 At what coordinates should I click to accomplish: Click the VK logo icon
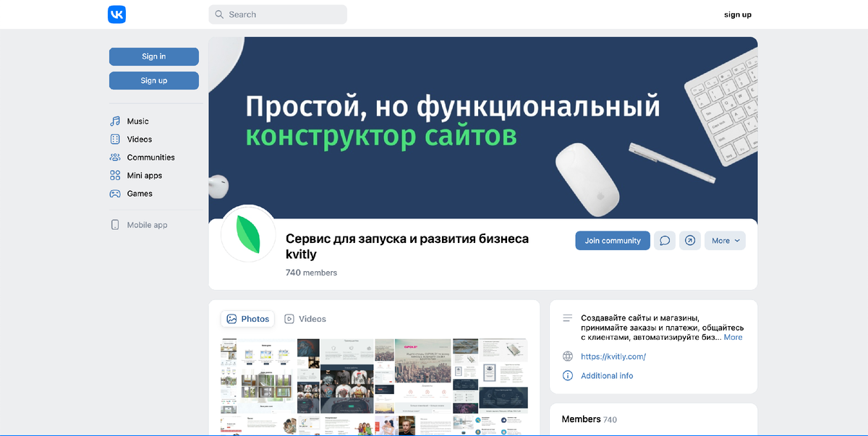coord(116,14)
